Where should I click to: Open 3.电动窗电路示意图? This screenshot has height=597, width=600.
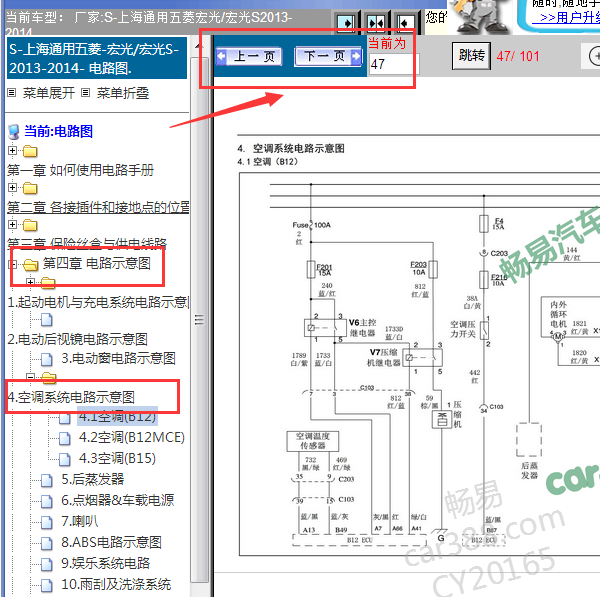coord(119,359)
